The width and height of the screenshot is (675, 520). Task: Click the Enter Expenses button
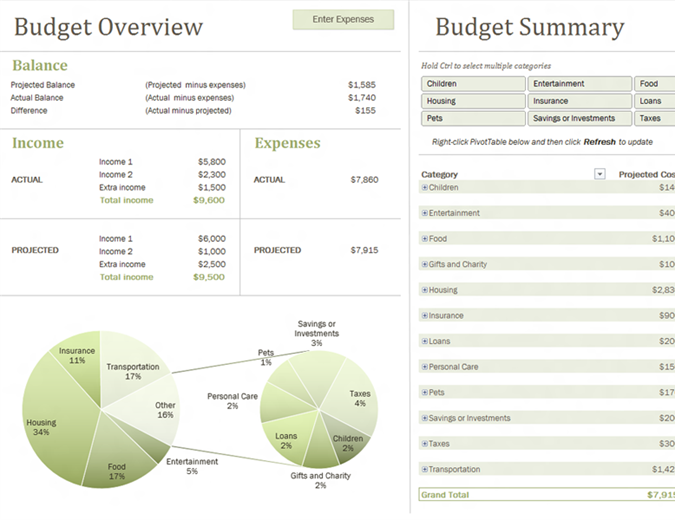pos(343,19)
